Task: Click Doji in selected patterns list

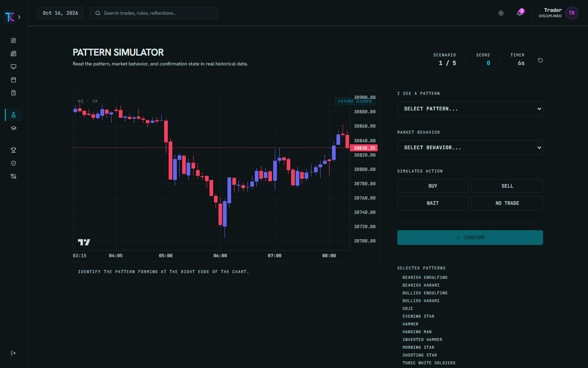Action: (x=408, y=309)
